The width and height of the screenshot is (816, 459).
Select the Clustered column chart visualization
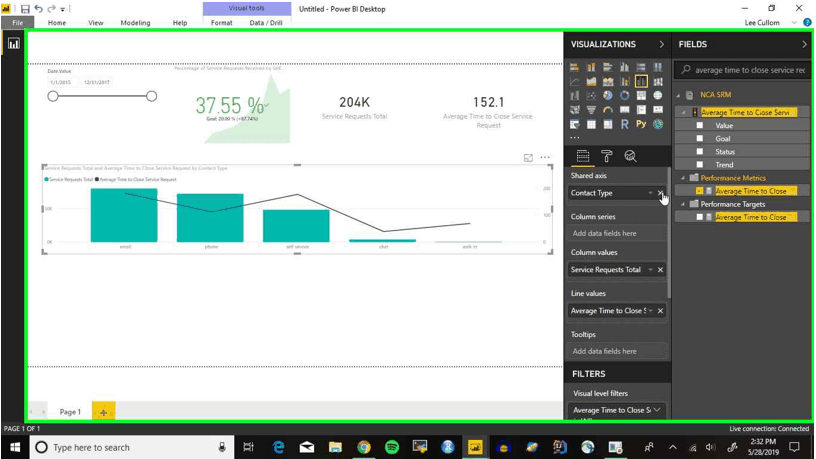click(x=624, y=67)
